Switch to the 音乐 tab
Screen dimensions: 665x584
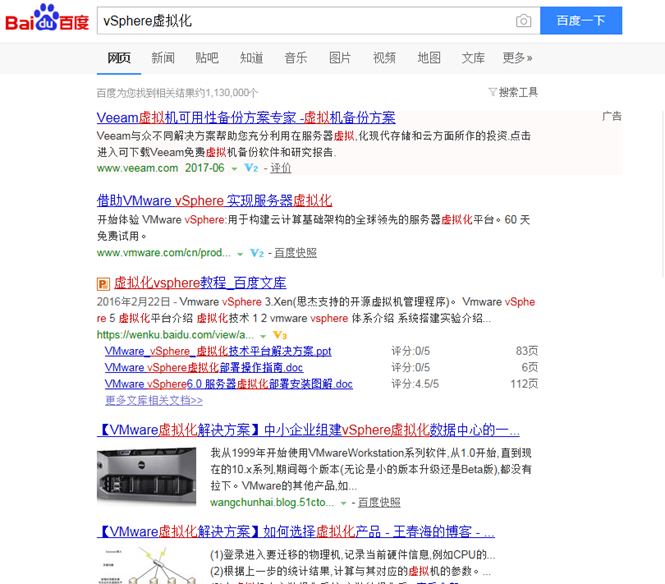pyautogui.click(x=296, y=58)
